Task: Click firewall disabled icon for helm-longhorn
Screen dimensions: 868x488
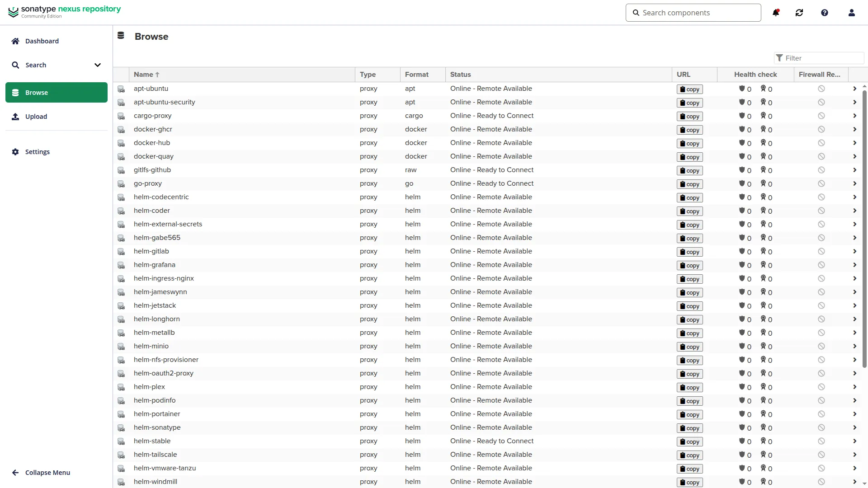Action: [x=821, y=319]
